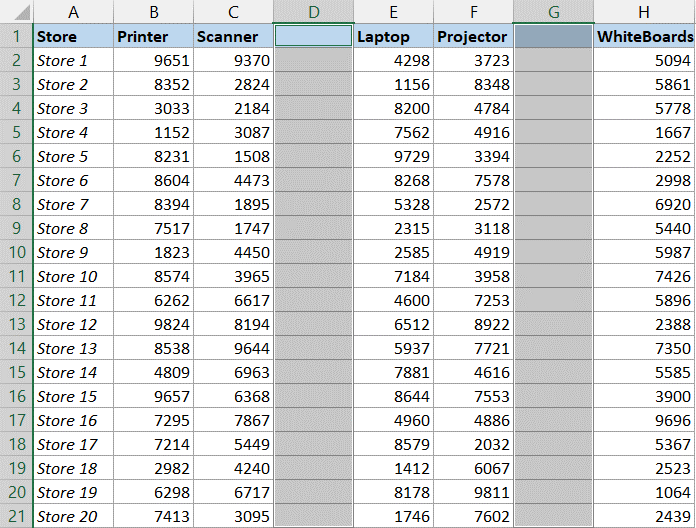Select highlighted column G header
Image resolution: width=696 pixels, height=528 pixels.
click(554, 12)
